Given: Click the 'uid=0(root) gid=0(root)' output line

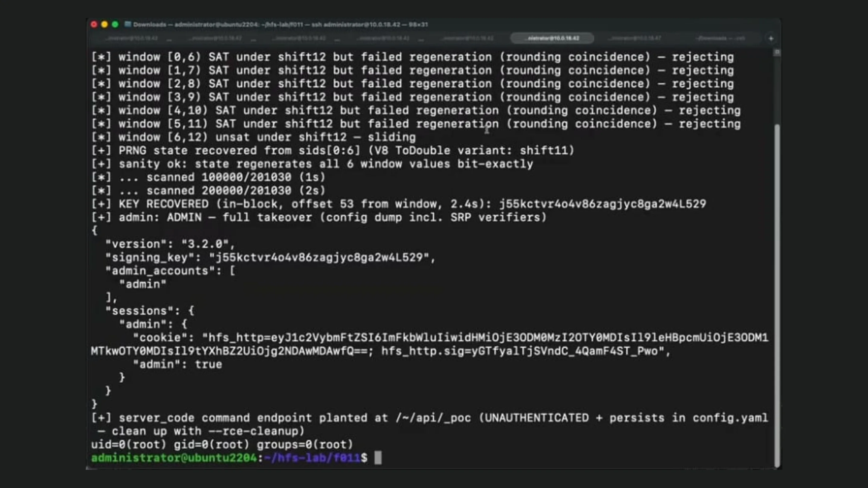Looking at the screenshot, I should (222, 445).
